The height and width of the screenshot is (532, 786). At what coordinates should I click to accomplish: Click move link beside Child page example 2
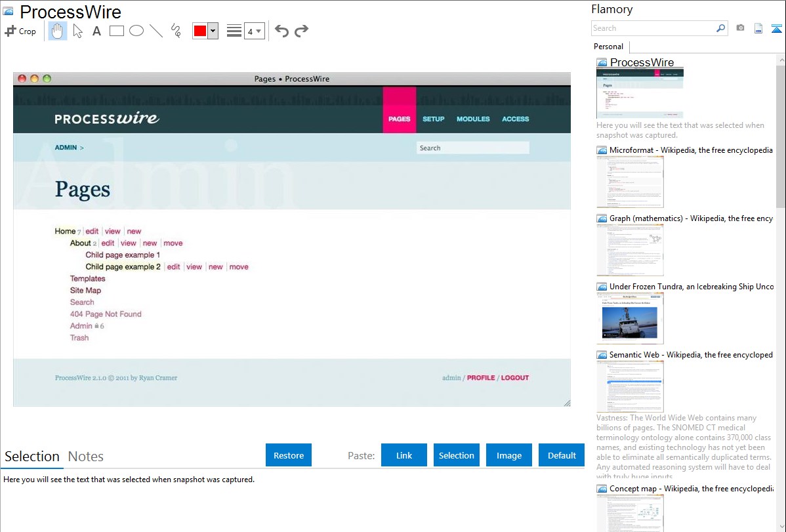click(x=239, y=267)
